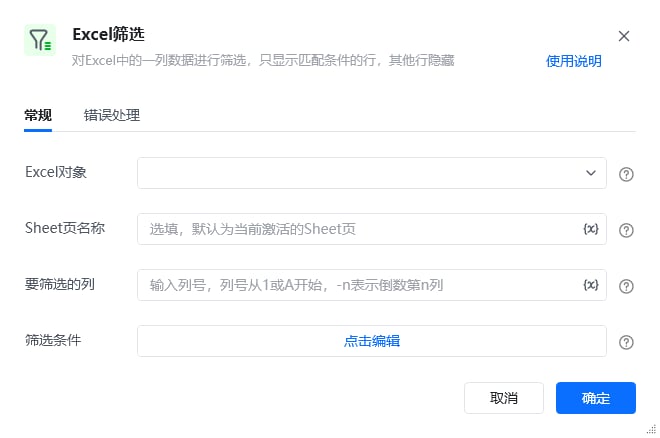Show help for 要筛选的列 field
660x438 pixels.
[626, 286]
